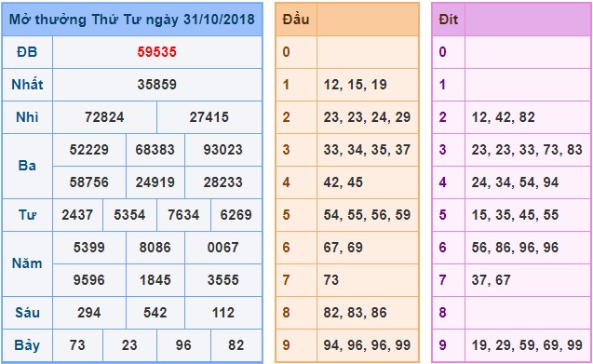Image resolution: width=593 pixels, height=364 pixels.
Task: Click the Nhì row label
Action: tap(27, 117)
